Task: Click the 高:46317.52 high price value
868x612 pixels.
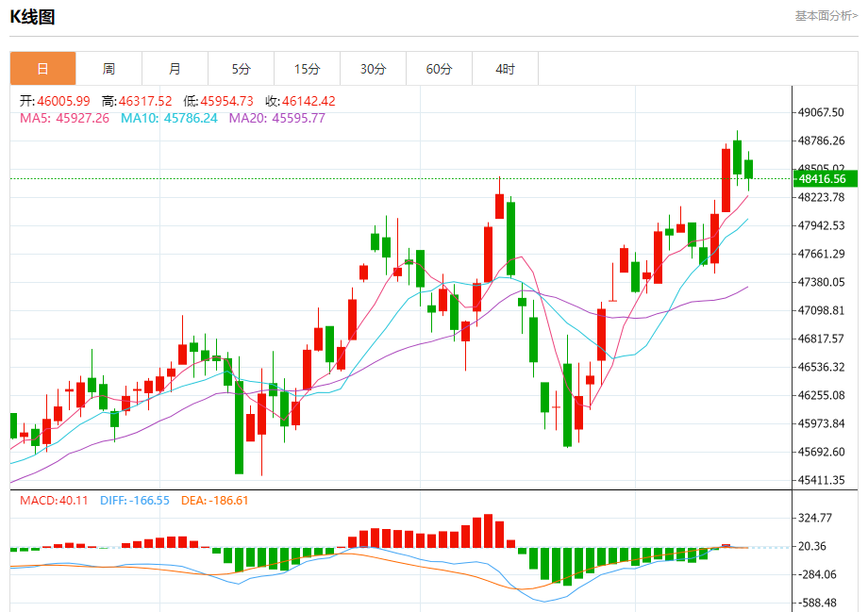Action: coord(137,101)
